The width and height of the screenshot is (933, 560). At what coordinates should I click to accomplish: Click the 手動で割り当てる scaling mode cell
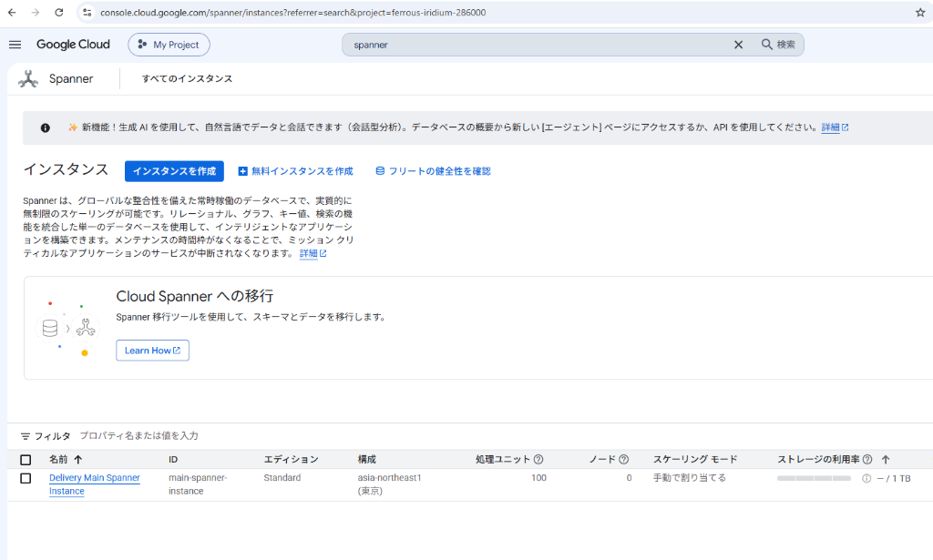tap(690, 478)
